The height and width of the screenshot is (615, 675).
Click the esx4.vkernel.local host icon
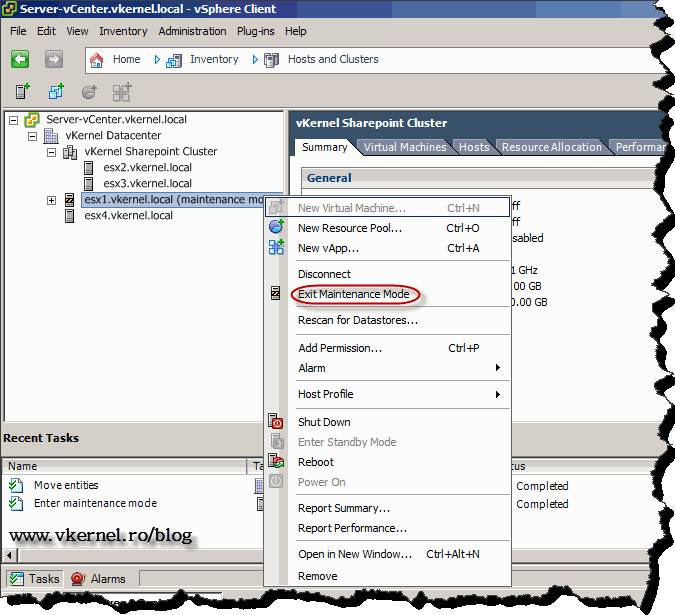click(69, 216)
